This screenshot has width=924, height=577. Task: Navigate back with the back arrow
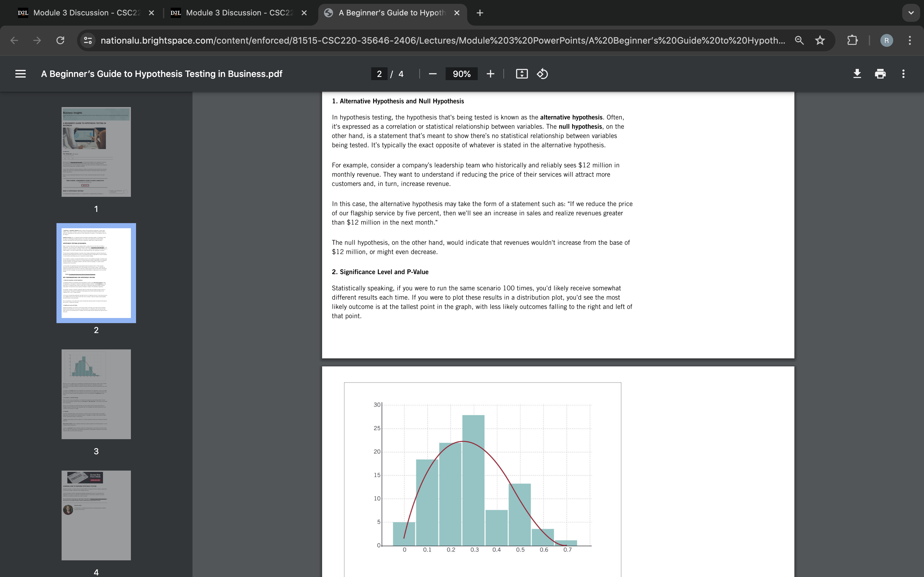(x=14, y=40)
